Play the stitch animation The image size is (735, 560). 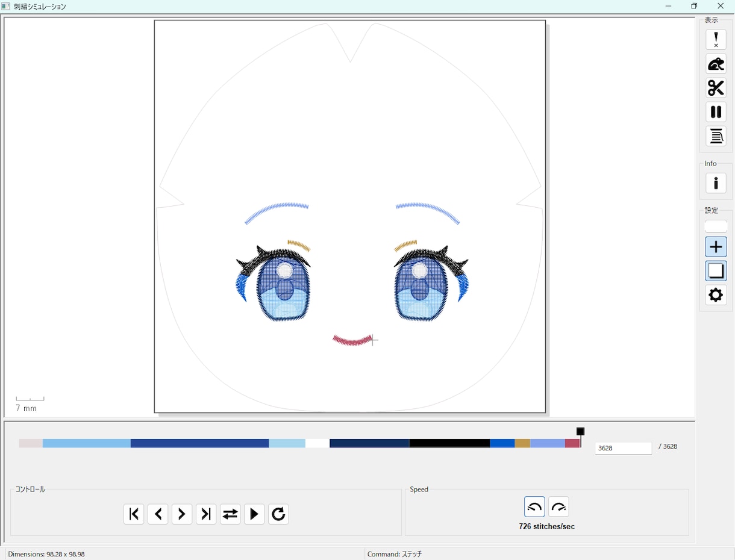pyautogui.click(x=254, y=514)
